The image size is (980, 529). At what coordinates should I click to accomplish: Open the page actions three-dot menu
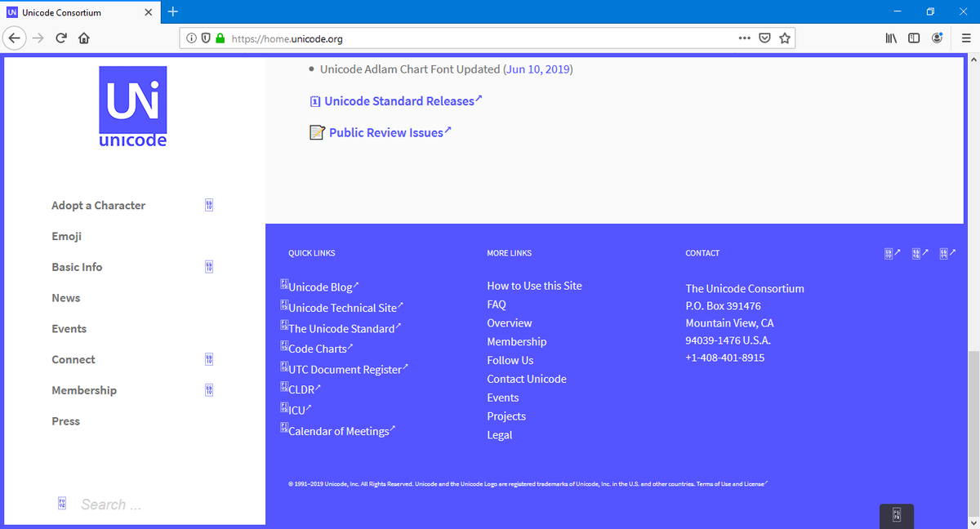point(744,38)
